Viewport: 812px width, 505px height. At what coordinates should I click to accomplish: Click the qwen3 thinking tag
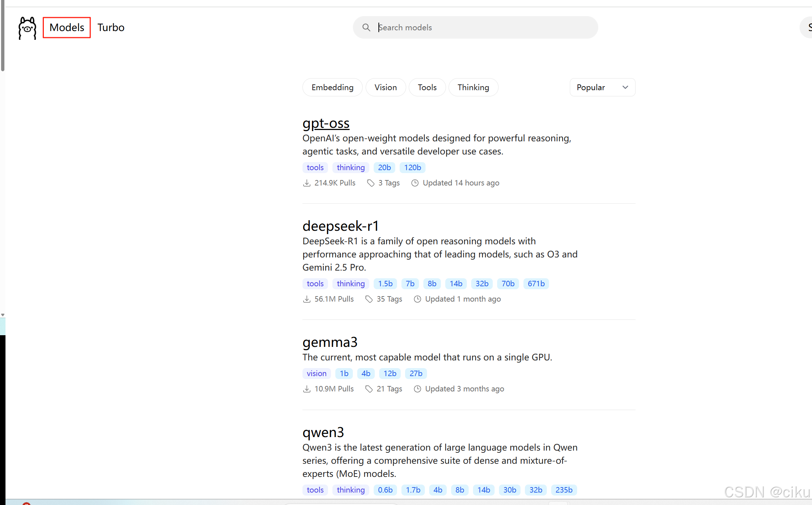point(351,490)
